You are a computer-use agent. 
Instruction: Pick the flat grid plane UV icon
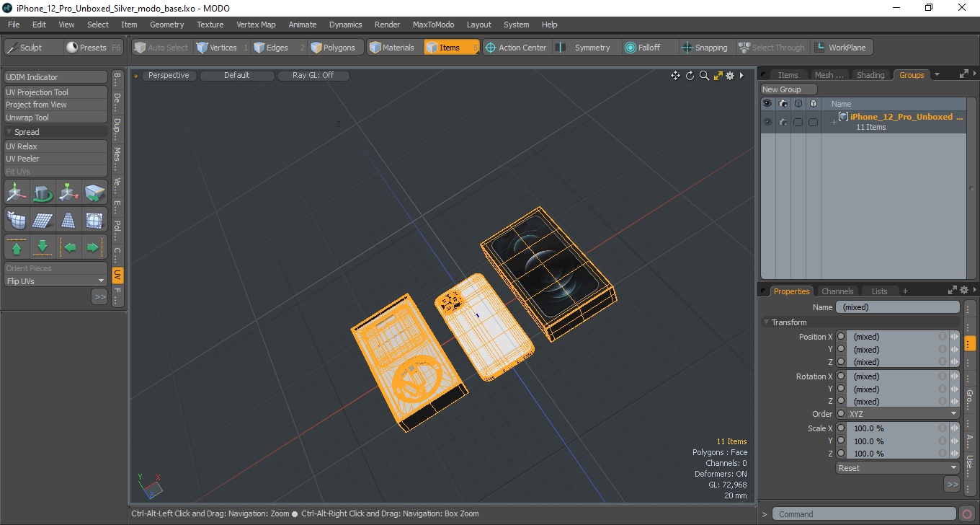coord(43,219)
